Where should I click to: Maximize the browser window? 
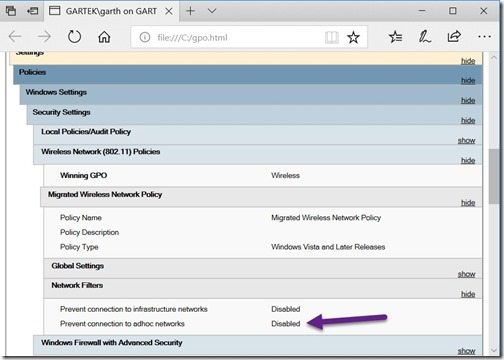click(453, 11)
